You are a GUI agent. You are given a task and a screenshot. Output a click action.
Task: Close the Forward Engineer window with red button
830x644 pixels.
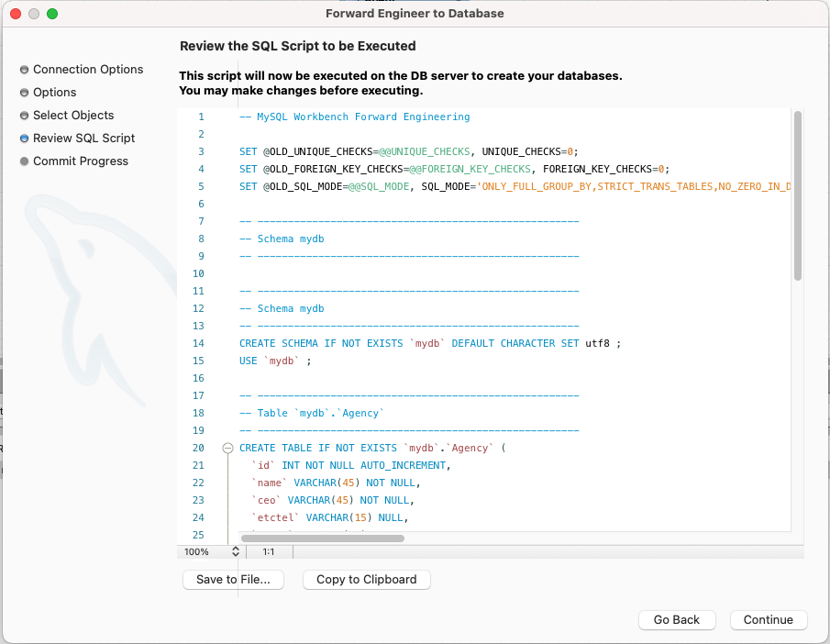coord(16,14)
